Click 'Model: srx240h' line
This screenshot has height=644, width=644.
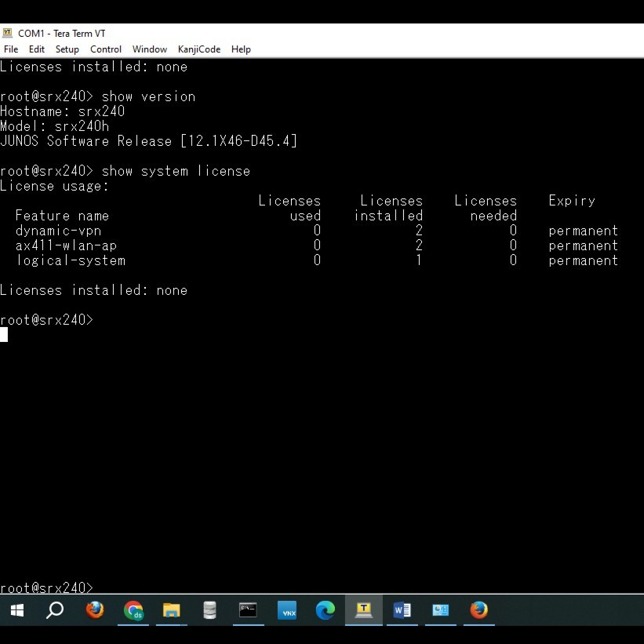[55, 126]
